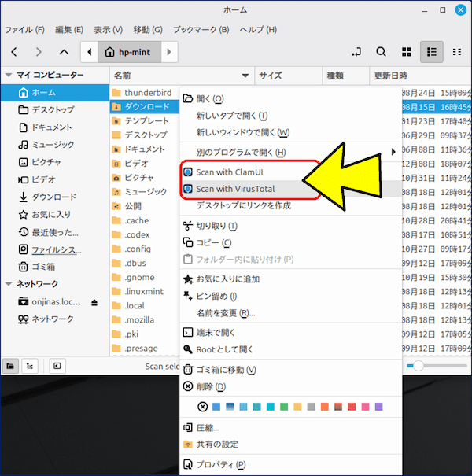
Task: Choose 名前を変更 (R)... from the context menu
Action: [x=291, y=312]
